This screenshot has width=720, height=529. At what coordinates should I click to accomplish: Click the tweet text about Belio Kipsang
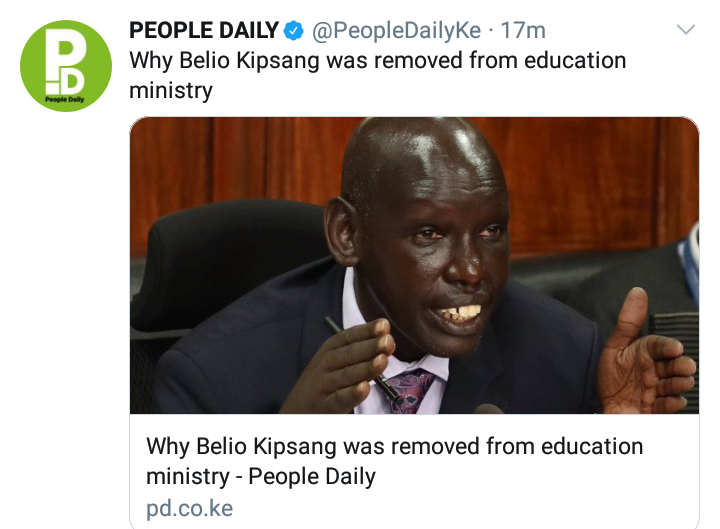377,75
